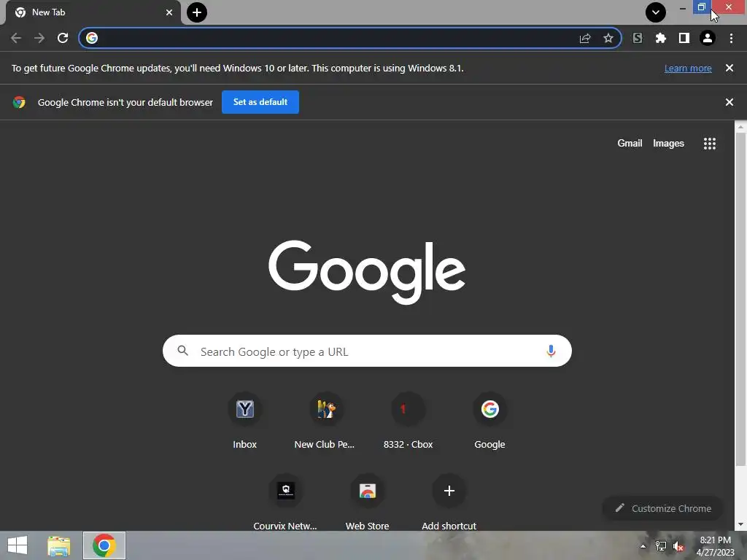The image size is (747, 560).
Task: Open the New Club Pe... shortcut
Action: pos(325,421)
